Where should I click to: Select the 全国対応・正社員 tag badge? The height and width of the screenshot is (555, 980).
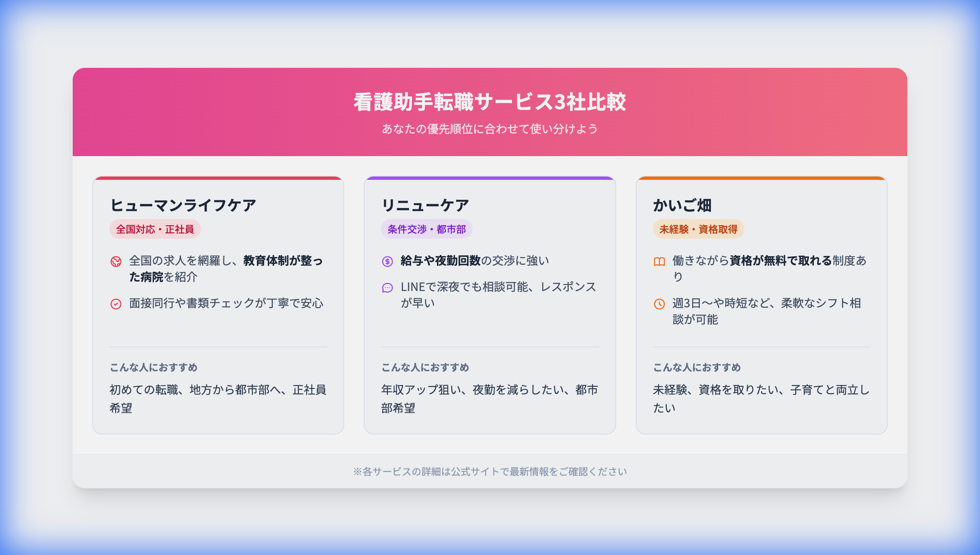[155, 229]
